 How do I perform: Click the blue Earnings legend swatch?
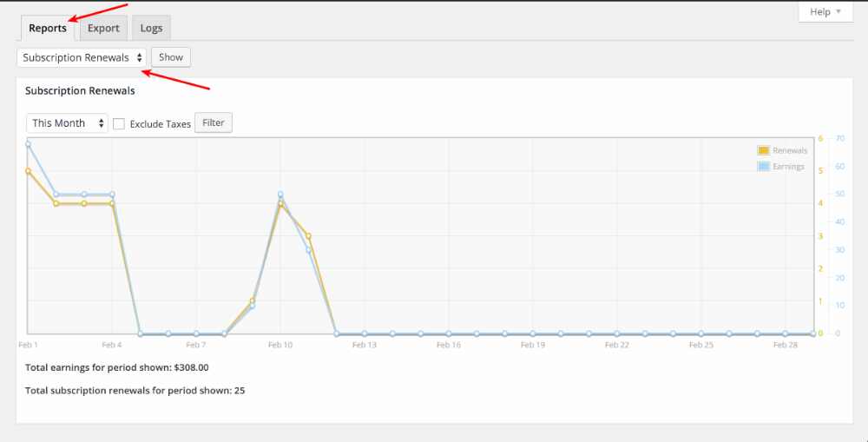[x=763, y=166]
